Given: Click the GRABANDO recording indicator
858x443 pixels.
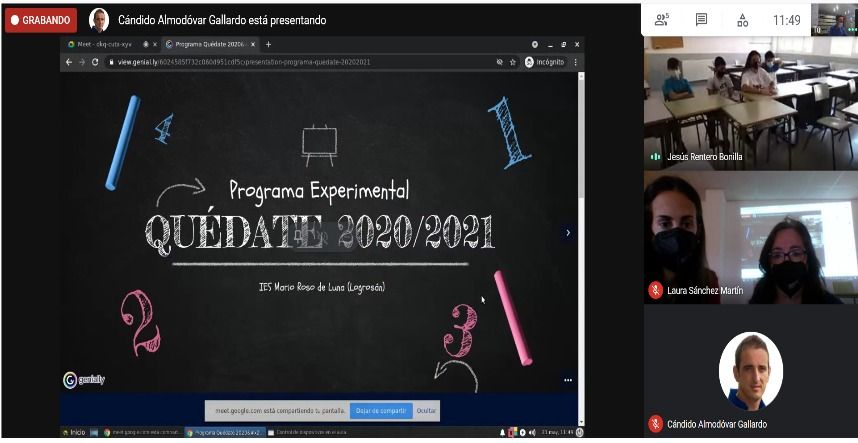Looking at the screenshot, I should click(41, 20).
